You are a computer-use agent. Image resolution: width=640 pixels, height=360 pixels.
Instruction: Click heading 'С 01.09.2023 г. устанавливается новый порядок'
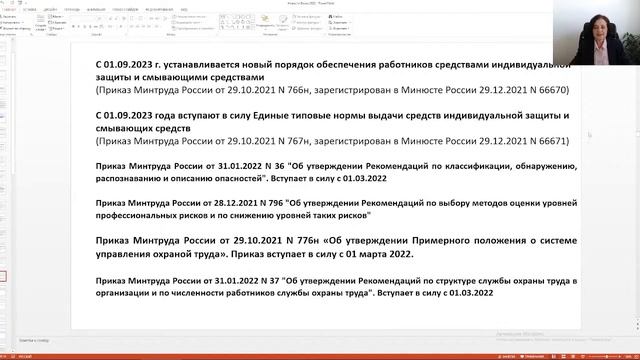[x=333, y=71]
